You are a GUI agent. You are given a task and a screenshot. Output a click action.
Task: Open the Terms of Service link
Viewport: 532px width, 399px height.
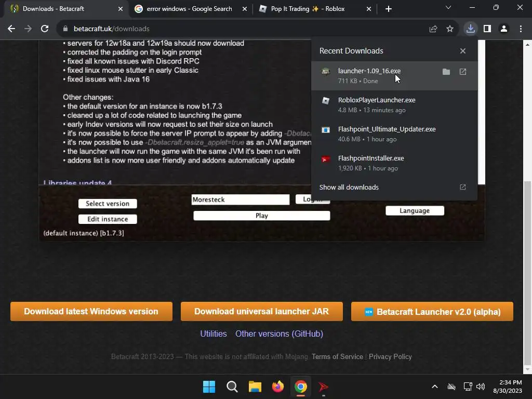pos(337,356)
